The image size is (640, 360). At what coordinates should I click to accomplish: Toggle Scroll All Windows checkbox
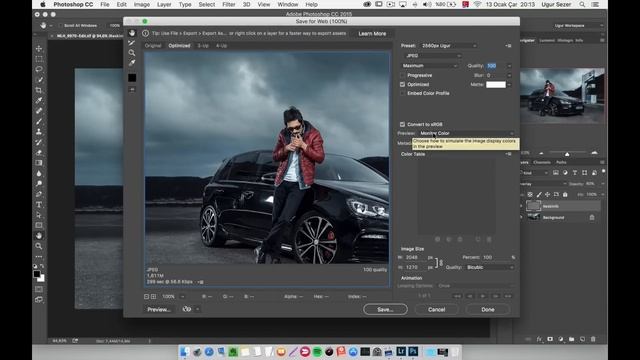click(60, 25)
